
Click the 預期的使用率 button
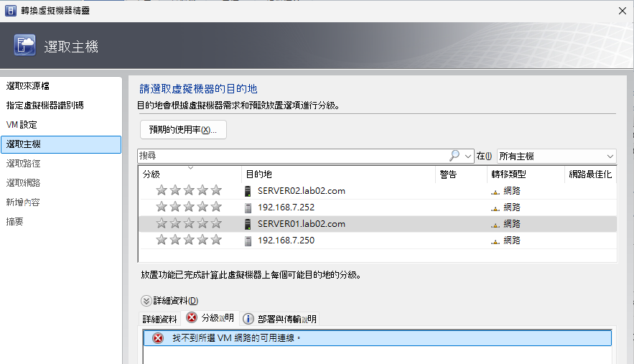point(183,130)
